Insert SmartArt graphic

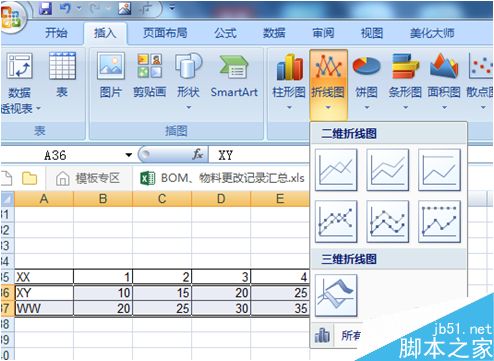[234, 75]
